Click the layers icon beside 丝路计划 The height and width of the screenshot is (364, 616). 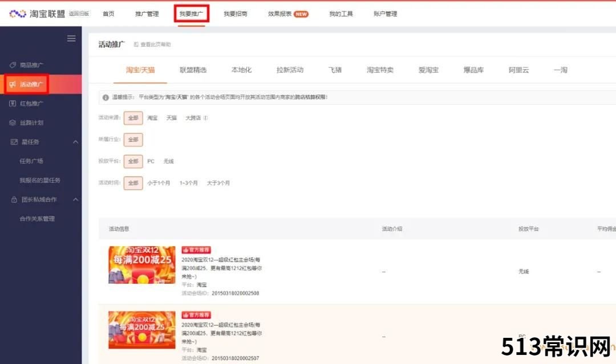pyautogui.click(x=13, y=122)
